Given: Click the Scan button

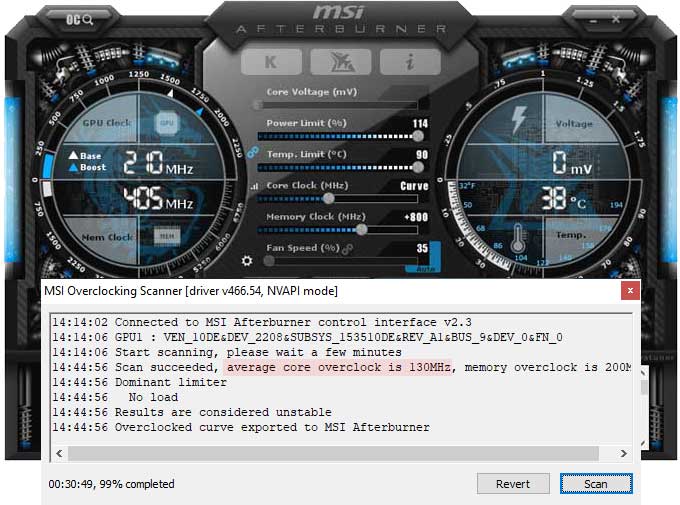Looking at the screenshot, I should pos(596,484).
